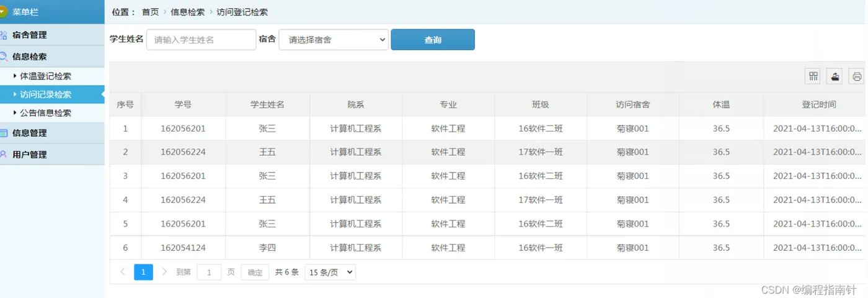
Task: Click the 用户管理 user icon
Action: pyautogui.click(x=3, y=155)
